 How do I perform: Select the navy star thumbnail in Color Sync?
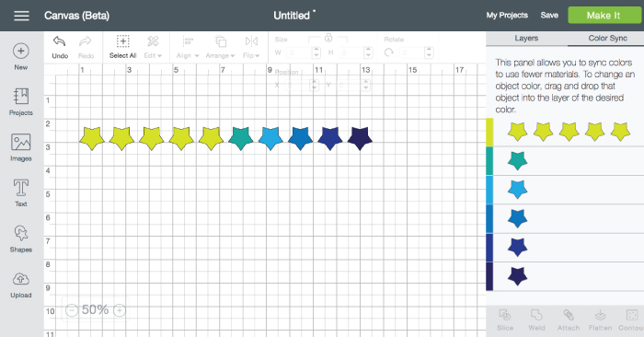pyautogui.click(x=517, y=275)
